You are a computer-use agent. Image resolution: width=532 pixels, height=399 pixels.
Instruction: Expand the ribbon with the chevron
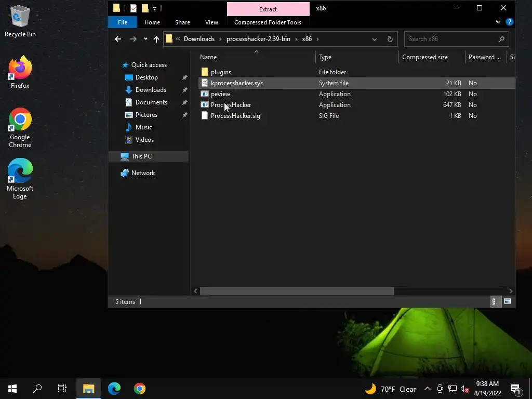point(498,22)
